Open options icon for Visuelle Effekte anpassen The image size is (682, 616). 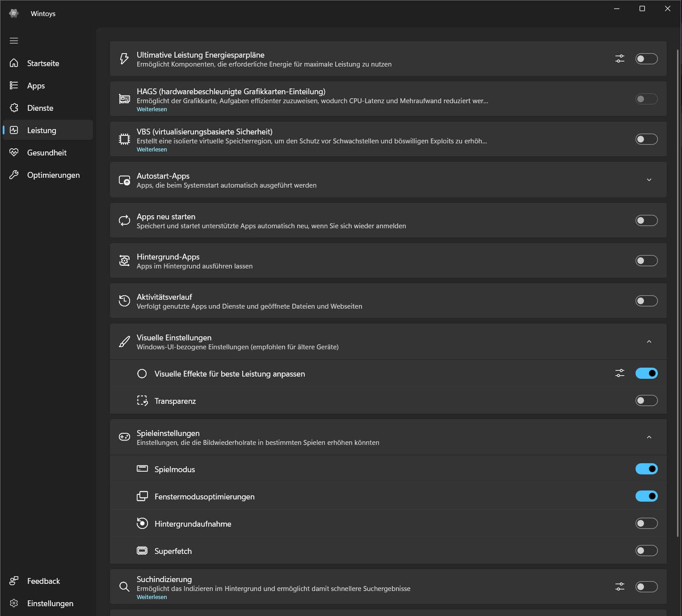[x=619, y=373]
